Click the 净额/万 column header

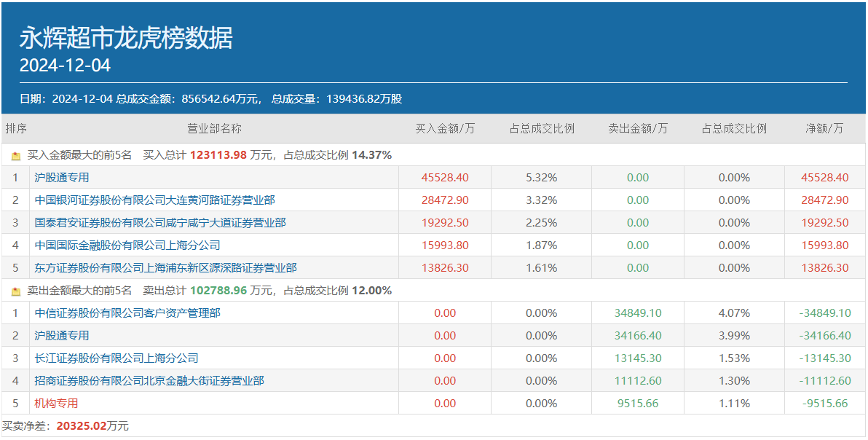(824, 129)
